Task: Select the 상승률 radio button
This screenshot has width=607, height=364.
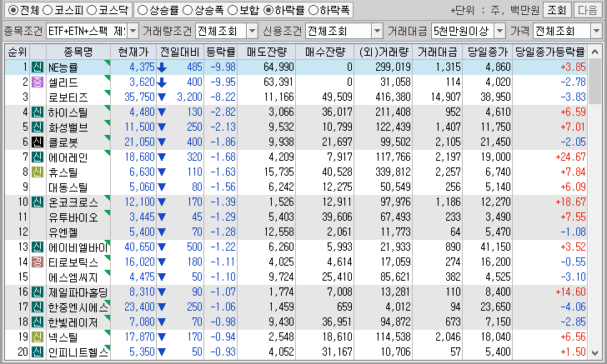Action: [x=143, y=10]
